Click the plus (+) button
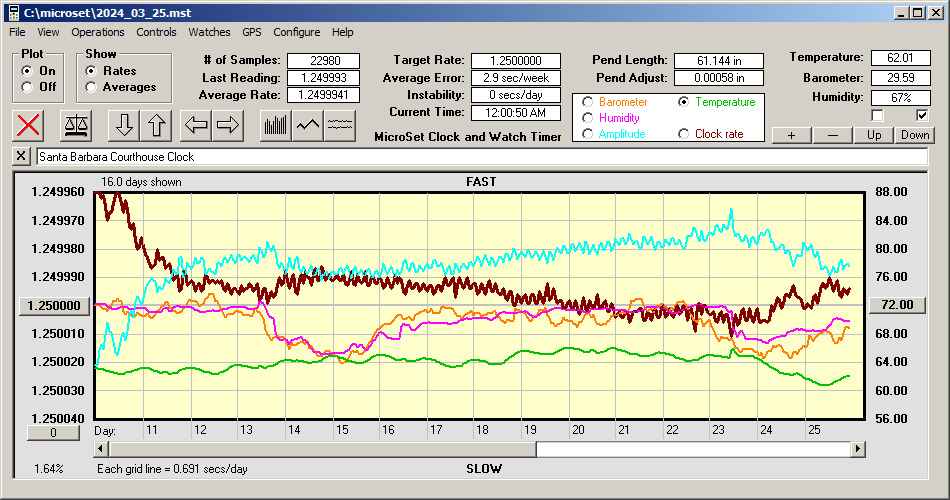The height and width of the screenshot is (500, 950). click(x=791, y=135)
